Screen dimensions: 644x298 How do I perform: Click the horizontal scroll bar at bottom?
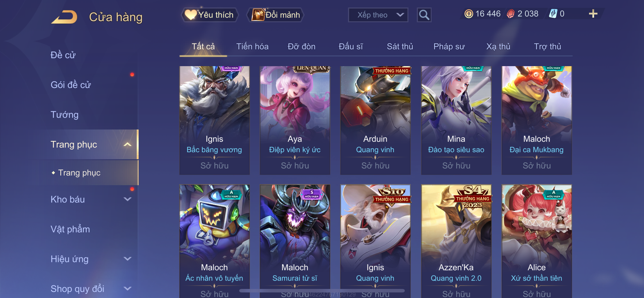tap(322, 291)
